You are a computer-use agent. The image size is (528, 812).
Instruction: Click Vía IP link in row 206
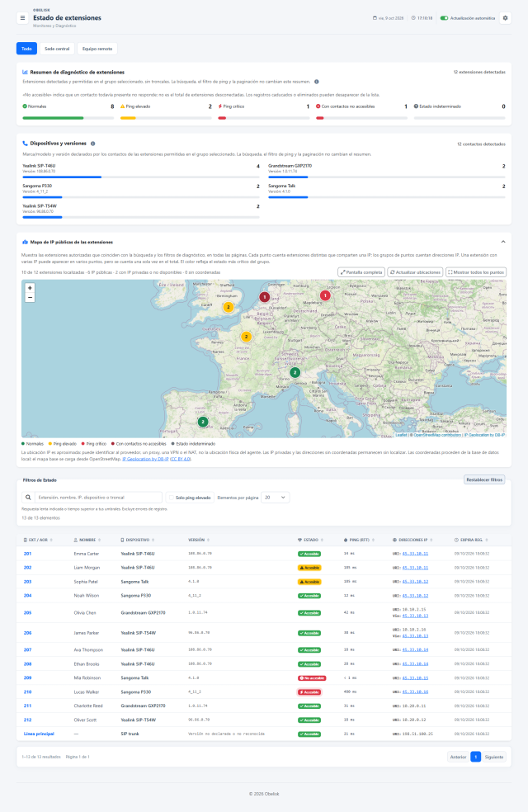coord(415,636)
